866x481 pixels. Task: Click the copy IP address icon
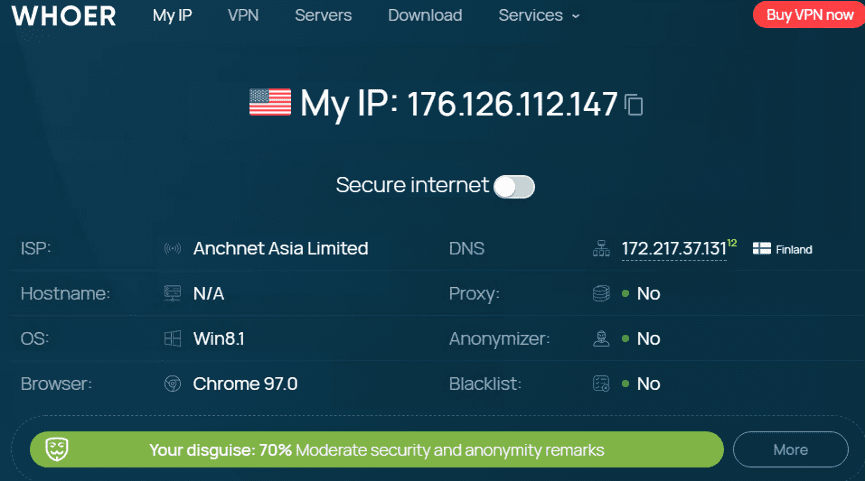click(x=634, y=104)
